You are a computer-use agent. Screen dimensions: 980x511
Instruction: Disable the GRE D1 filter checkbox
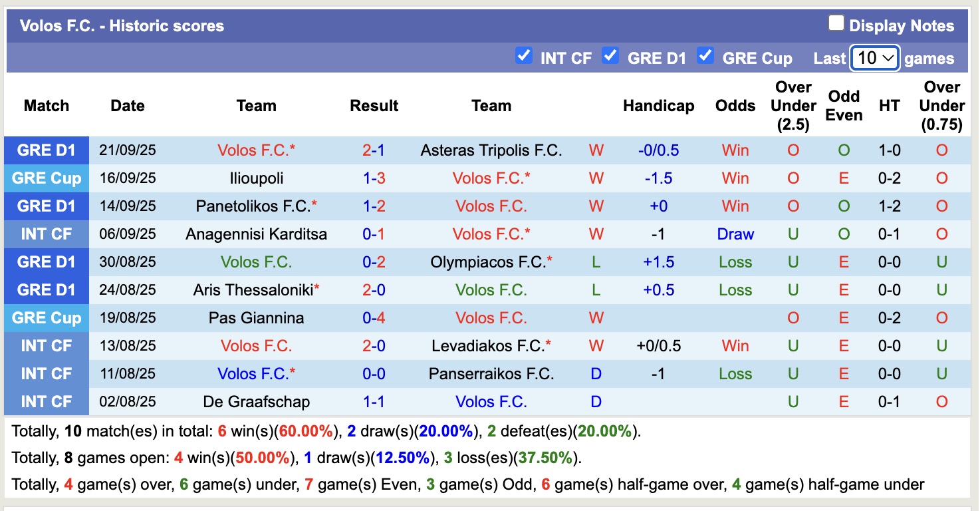(610, 57)
